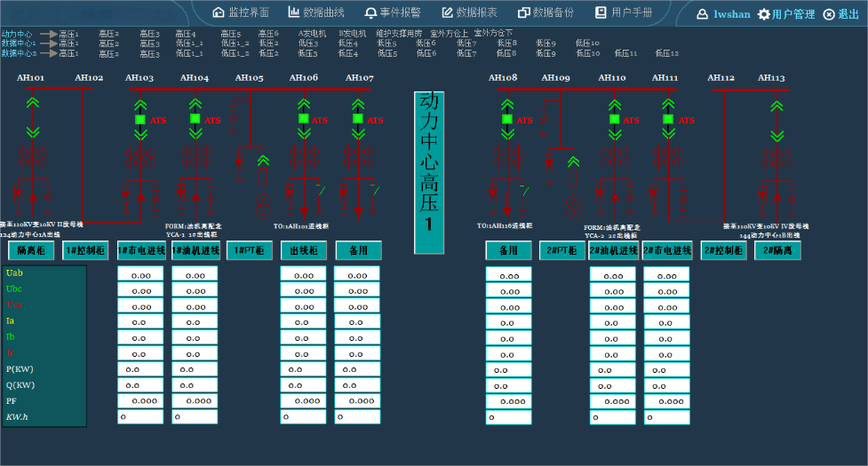The height and width of the screenshot is (466, 868).
Task: Select the 出线柜 cabinet button
Action: click(x=304, y=250)
